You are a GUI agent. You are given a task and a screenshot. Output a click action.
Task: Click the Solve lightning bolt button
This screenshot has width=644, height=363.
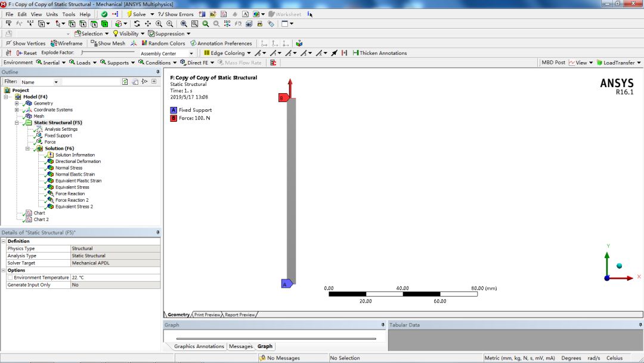coord(135,14)
